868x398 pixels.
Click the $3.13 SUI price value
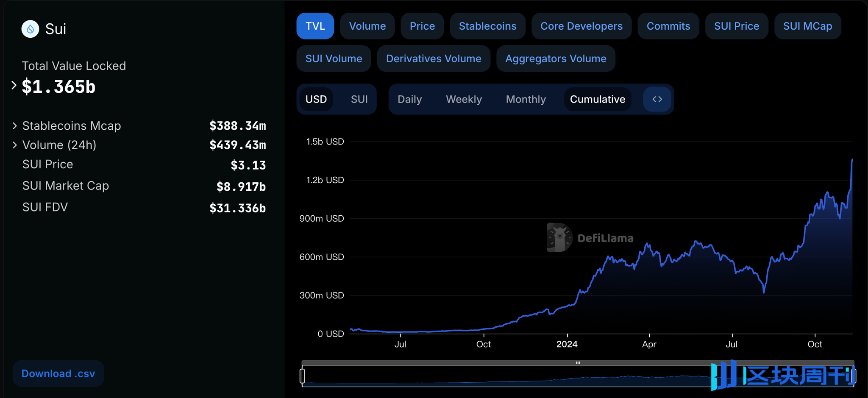coord(248,165)
